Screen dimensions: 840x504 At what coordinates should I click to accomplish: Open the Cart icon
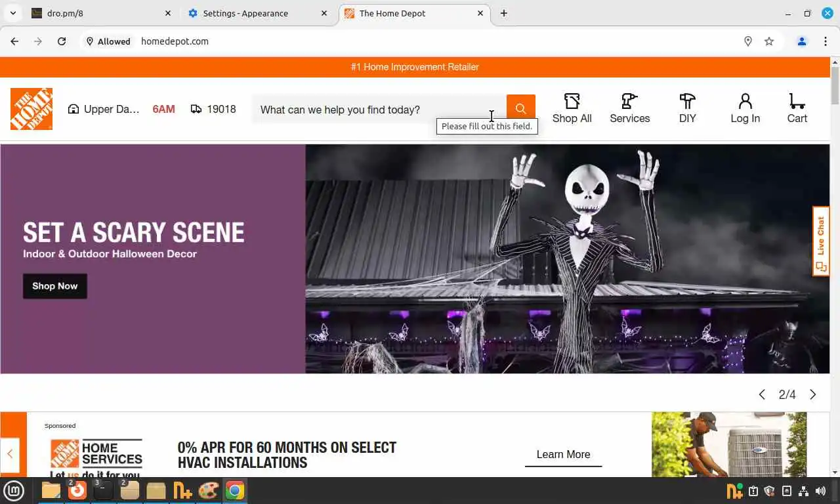coord(797,109)
